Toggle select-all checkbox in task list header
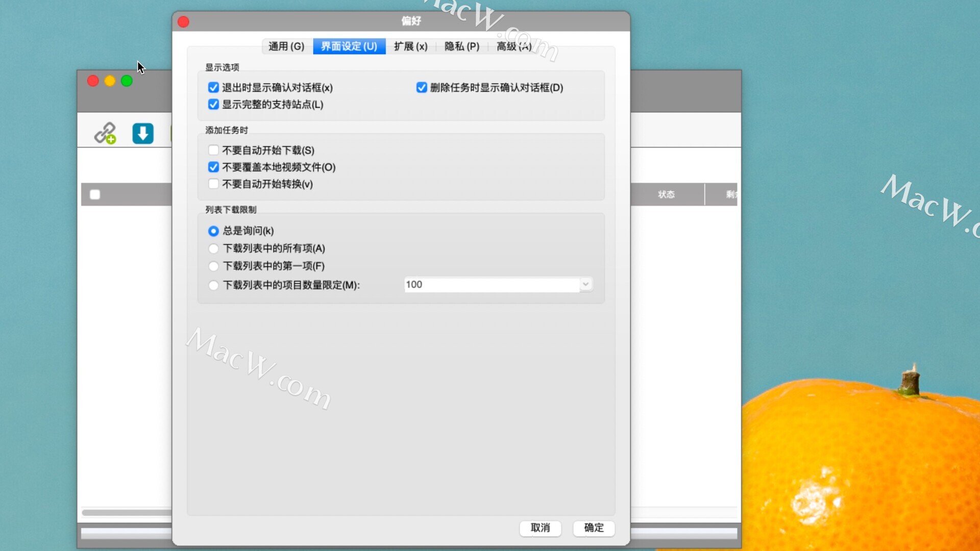The width and height of the screenshot is (980, 551). tap(95, 194)
